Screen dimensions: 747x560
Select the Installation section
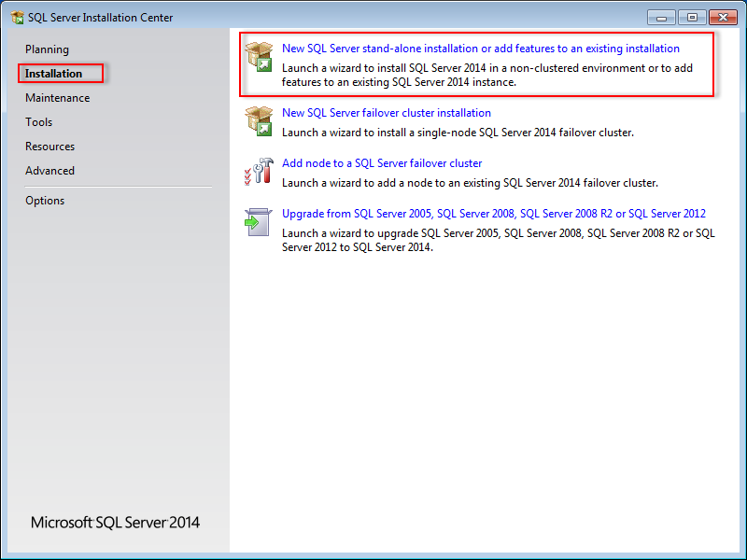54,74
